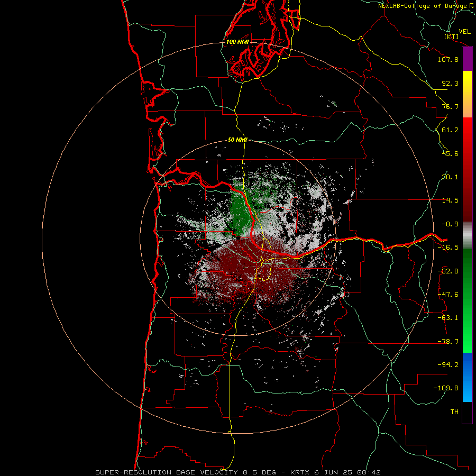Click the "TH" legend label

tap(454, 411)
